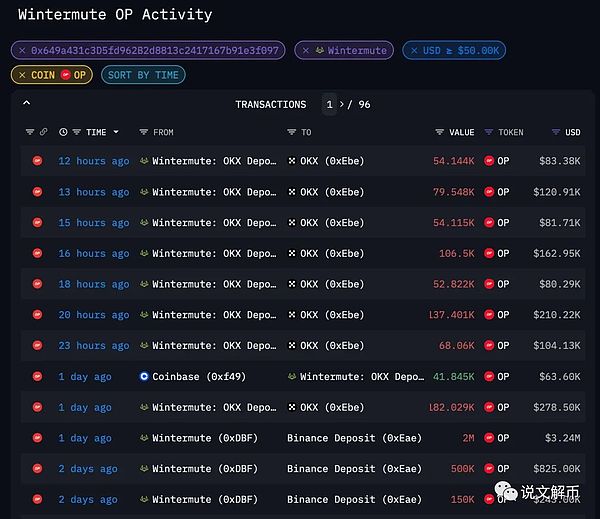The width and height of the screenshot is (600, 519).
Task: Click the OP token in $81.71K row
Action: [x=496, y=223]
